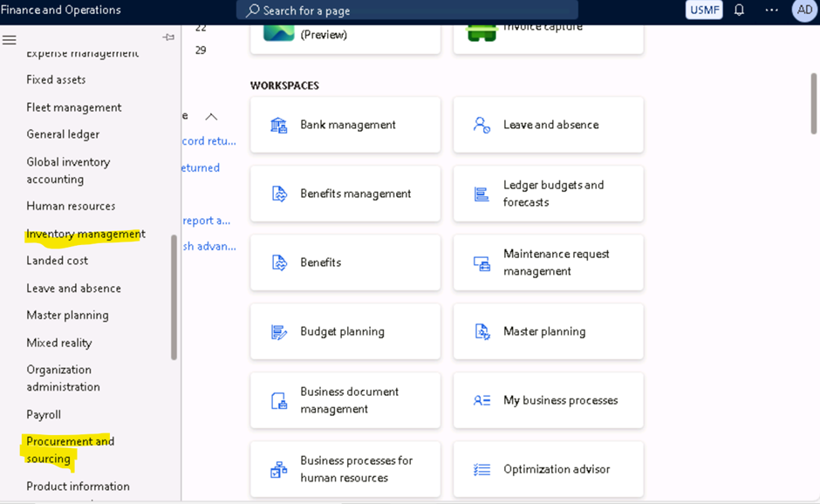
Task: Open Payroll module
Action: tap(44, 414)
